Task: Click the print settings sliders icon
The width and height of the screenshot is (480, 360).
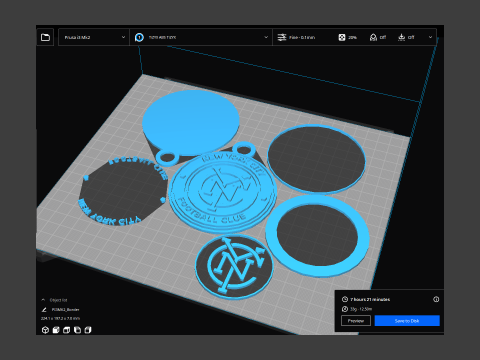Action: click(x=282, y=37)
